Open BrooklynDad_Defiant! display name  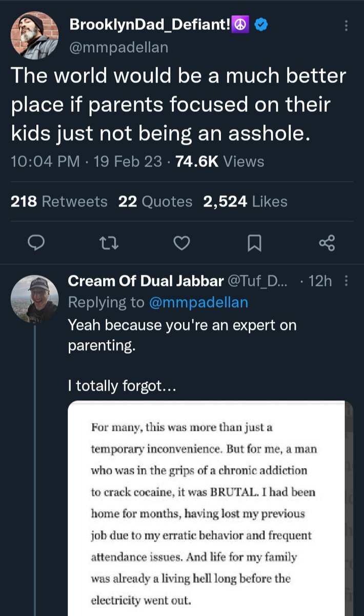149,25
